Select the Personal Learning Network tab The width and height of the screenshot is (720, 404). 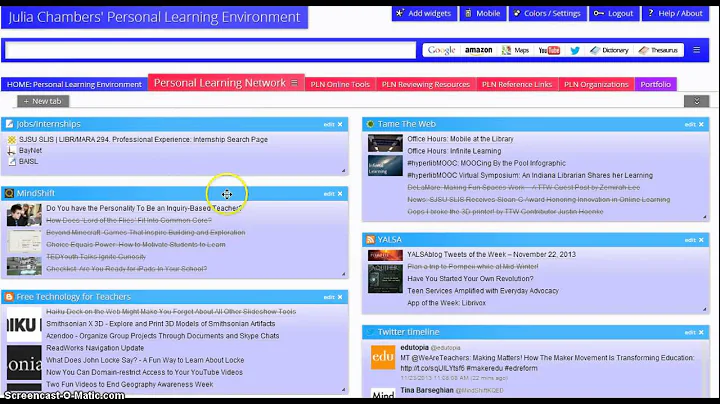point(219,83)
